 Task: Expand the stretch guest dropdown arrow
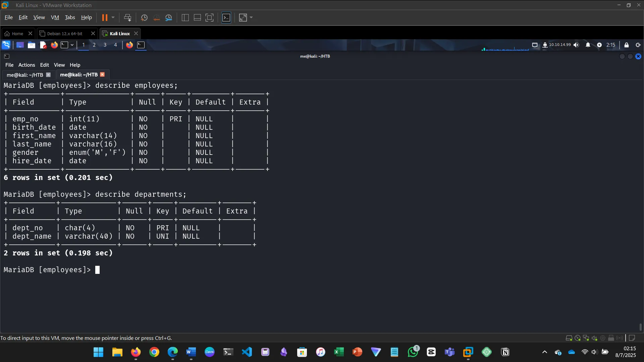click(251, 18)
